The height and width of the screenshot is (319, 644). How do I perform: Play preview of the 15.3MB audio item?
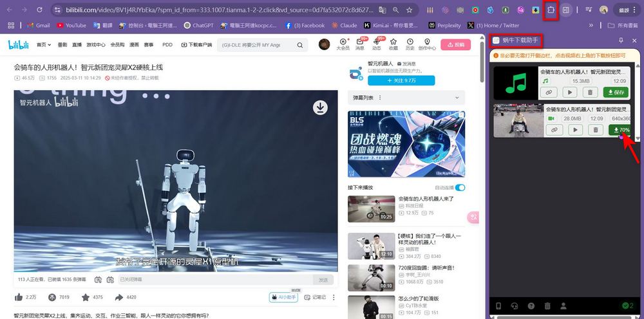tap(570, 92)
